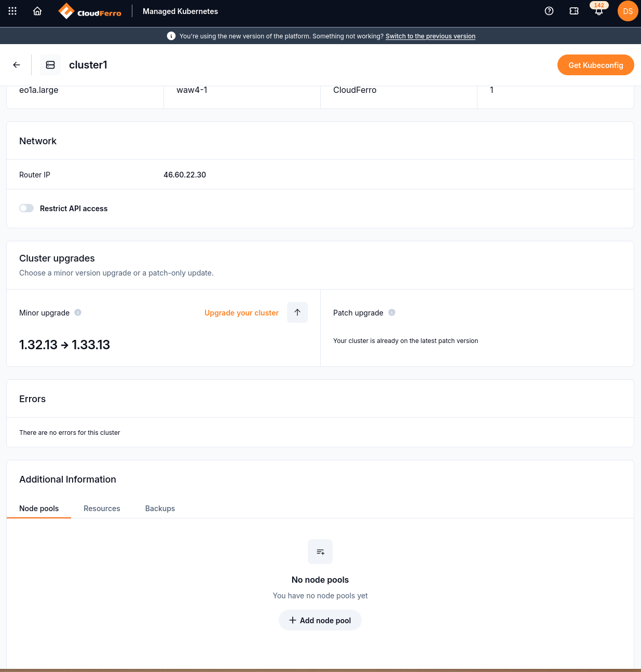Click the CloudFerro logo

[x=90, y=11]
